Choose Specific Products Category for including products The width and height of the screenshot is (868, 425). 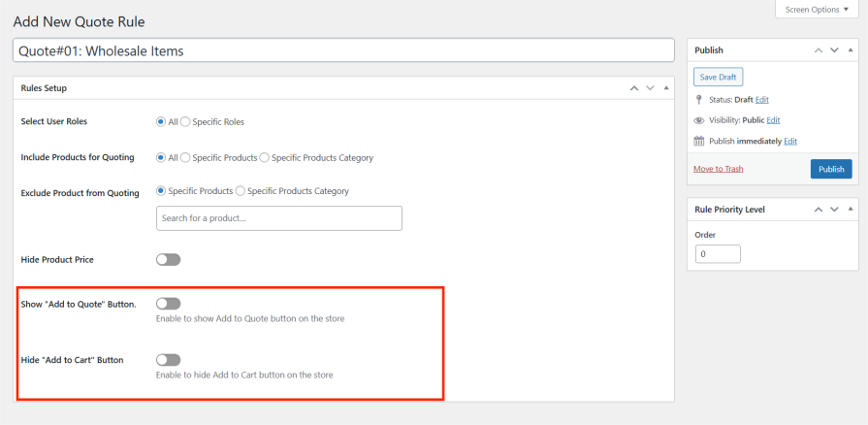pyautogui.click(x=266, y=157)
